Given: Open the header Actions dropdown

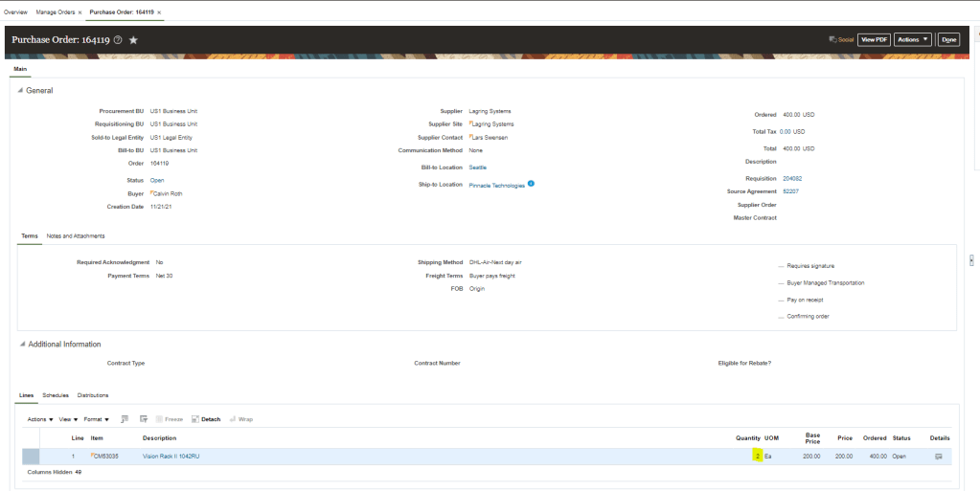Looking at the screenshot, I should click(x=913, y=39).
